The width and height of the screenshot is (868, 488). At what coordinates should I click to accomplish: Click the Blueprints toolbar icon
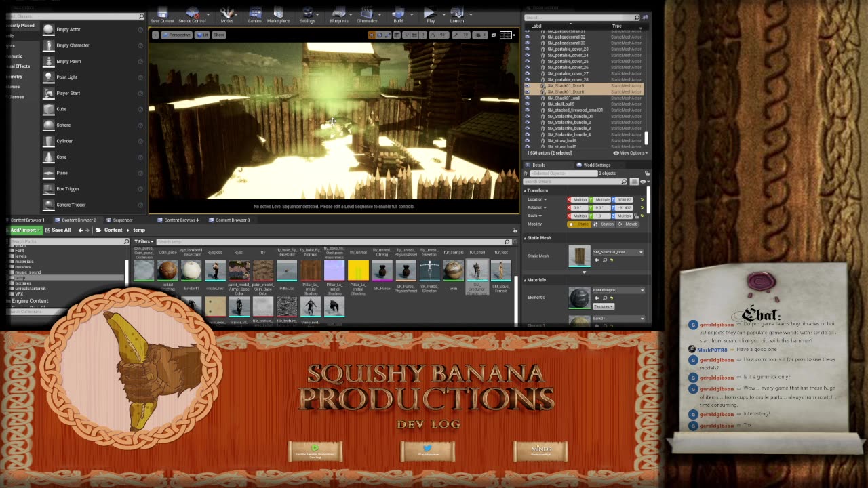[338, 14]
